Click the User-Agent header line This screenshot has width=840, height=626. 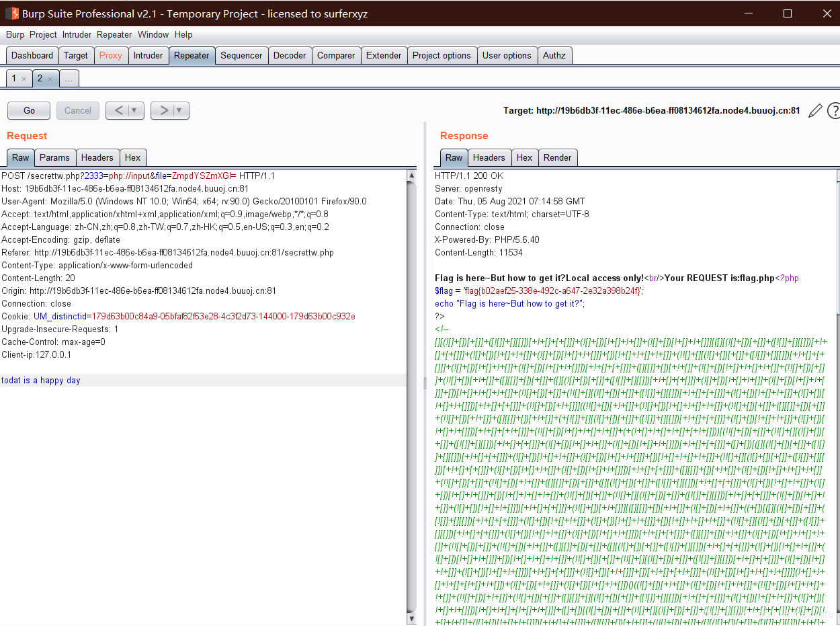[x=184, y=202]
